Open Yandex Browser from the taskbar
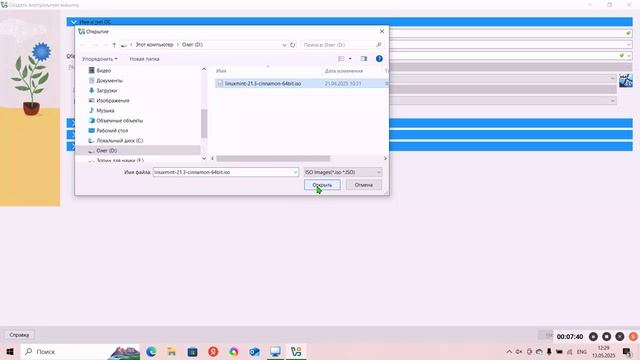Image resolution: width=640 pixels, height=360 pixels. (213, 351)
